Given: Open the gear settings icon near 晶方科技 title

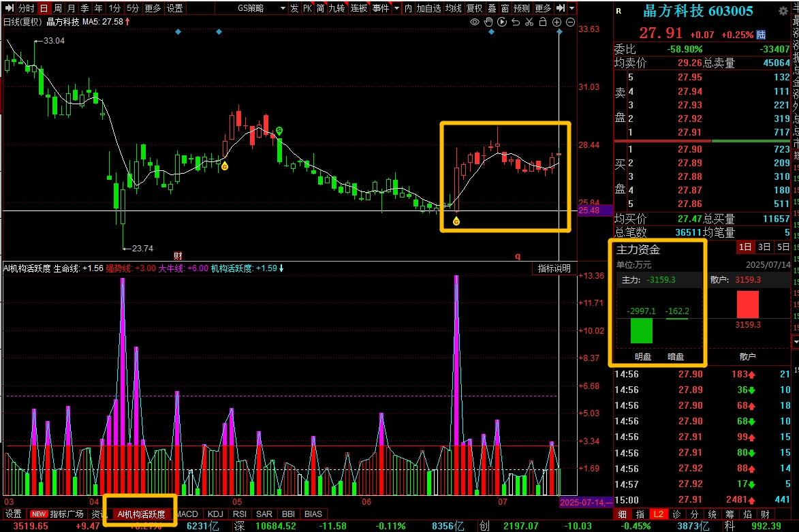Looking at the screenshot, I should [x=783, y=11].
